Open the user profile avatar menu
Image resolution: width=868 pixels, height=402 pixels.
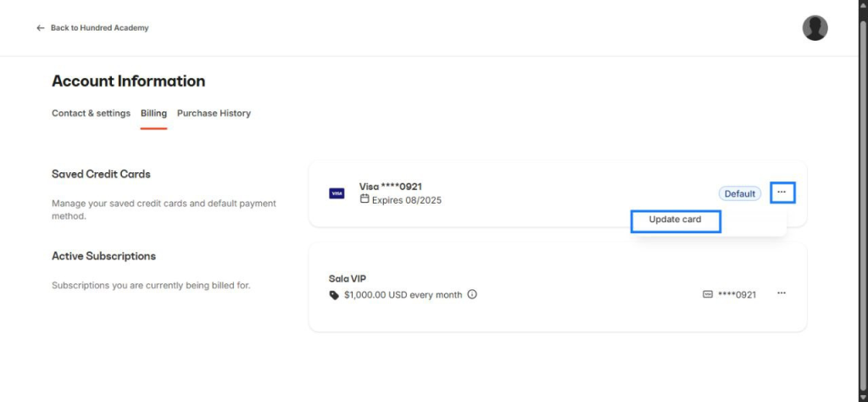pyautogui.click(x=815, y=28)
